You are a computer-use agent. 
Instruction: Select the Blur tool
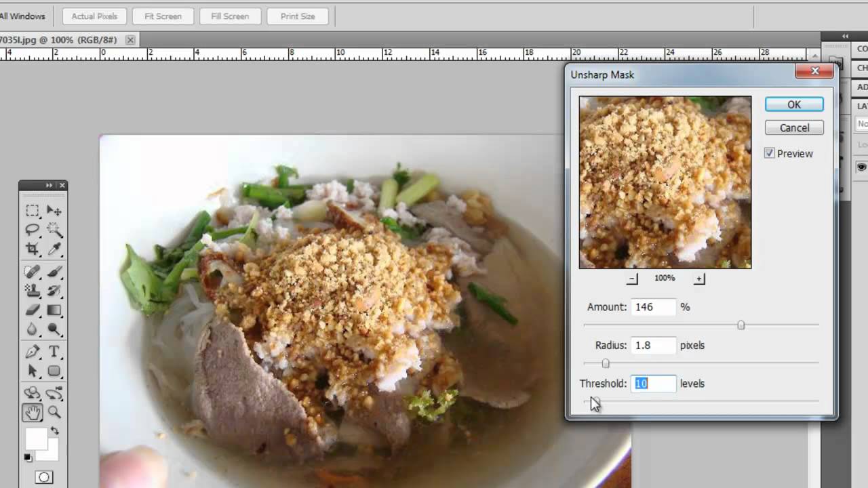[x=32, y=329]
